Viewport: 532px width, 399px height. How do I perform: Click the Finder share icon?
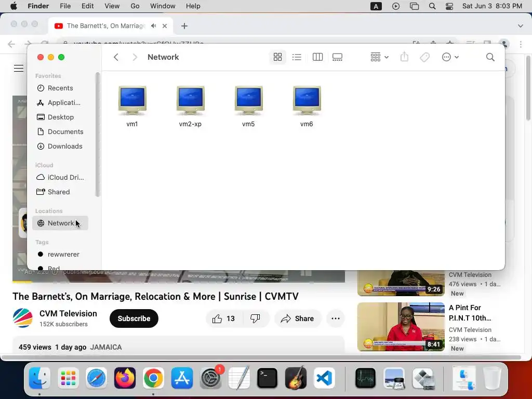click(x=404, y=57)
